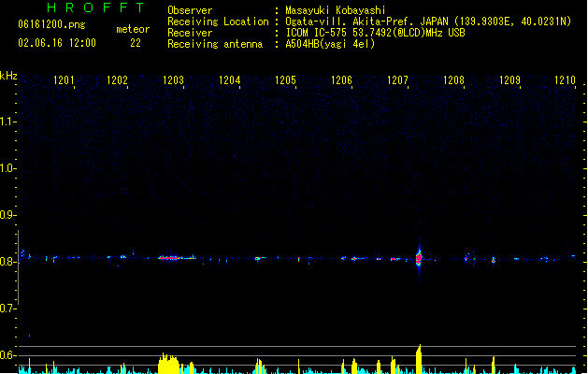Click the 0.9 kHz axis tick label
Screen dimensions: 588x374
point(7,215)
